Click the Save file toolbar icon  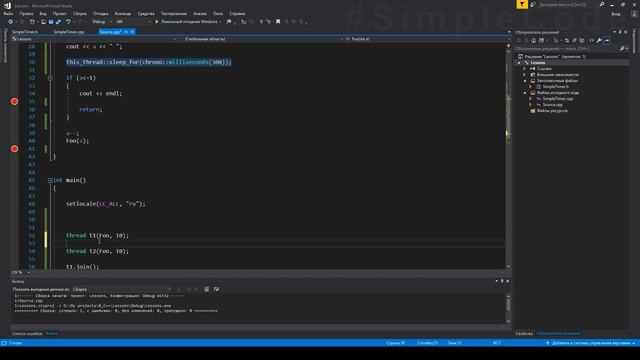point(51,22)
